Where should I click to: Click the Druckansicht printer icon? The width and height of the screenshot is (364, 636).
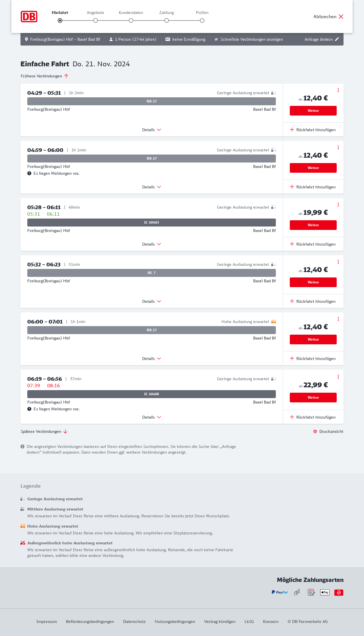coord(315,431)
